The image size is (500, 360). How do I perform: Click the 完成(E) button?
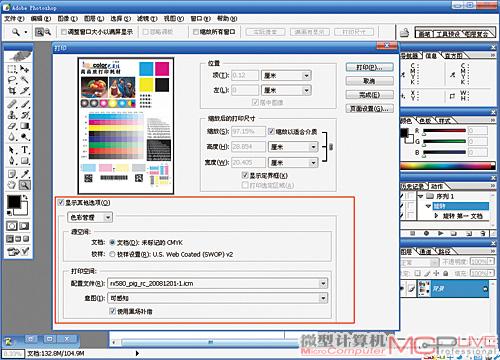click(x=369, y=95)
